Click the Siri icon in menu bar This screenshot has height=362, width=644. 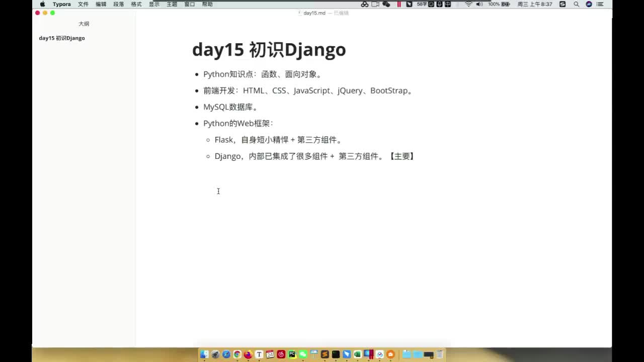pyautogui.click(x=589, y=4)
